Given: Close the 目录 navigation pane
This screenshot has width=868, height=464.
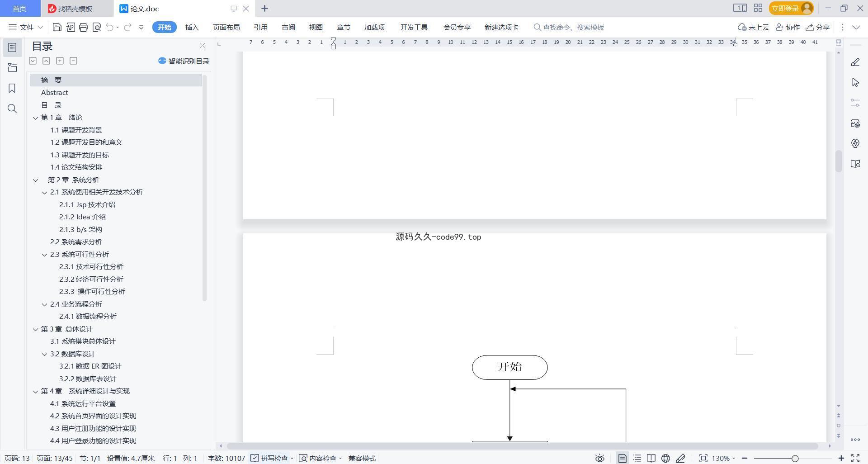Looking at the screenshot, I should pyautogui.click(x=203, y=46).
